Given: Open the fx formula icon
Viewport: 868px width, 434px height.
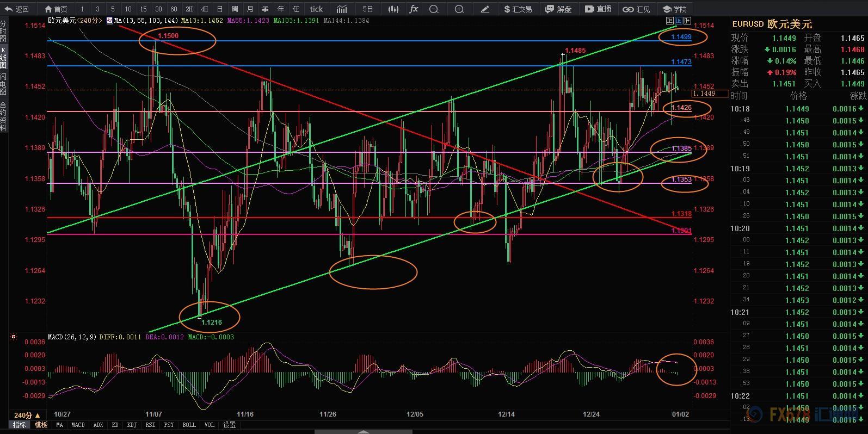Looking at the screenshot, I should point(414,9).
